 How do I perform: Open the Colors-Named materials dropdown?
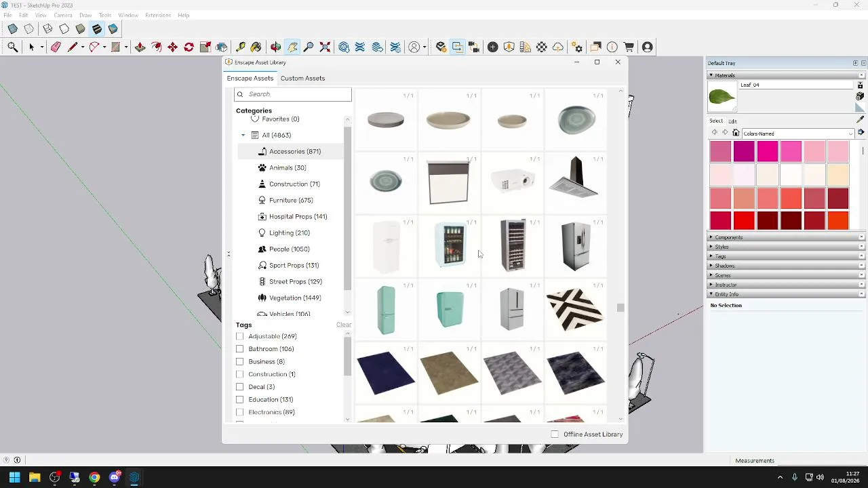click(797, 134)
